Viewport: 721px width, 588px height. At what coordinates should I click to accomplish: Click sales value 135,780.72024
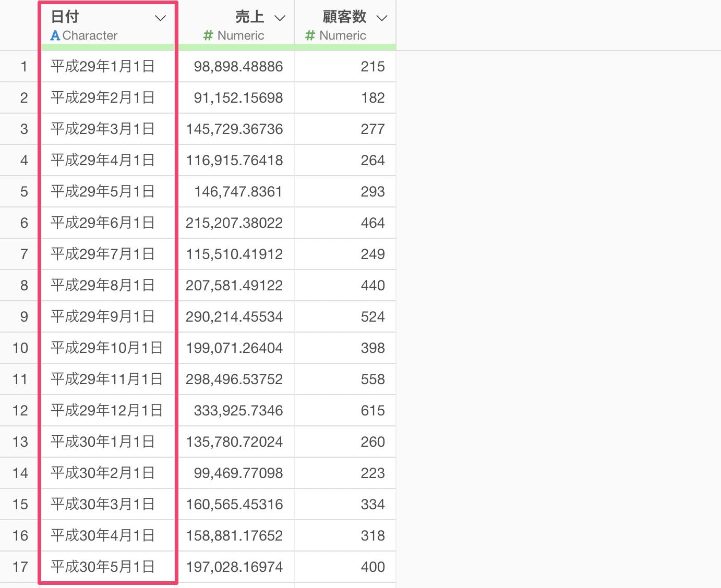pos(235,442)
